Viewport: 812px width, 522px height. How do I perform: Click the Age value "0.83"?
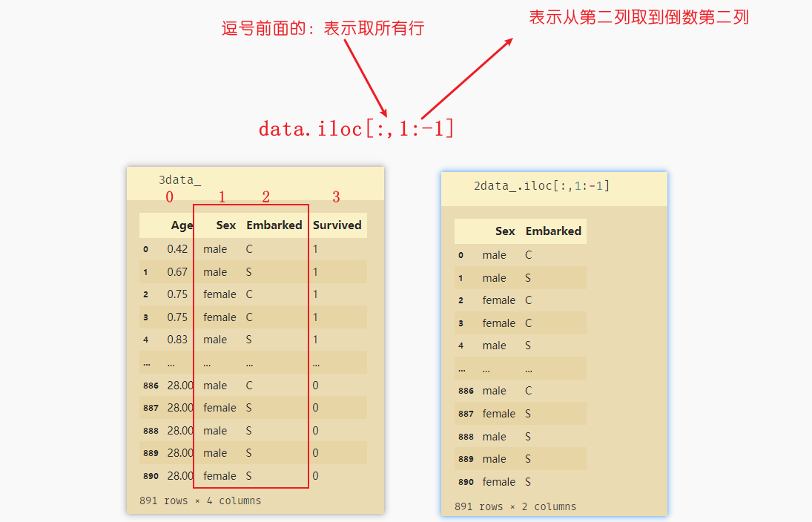coord(177,340)
